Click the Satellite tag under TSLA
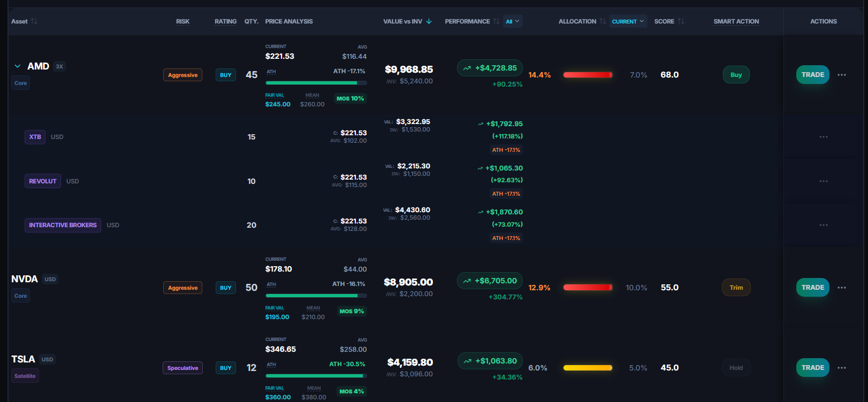Screen dimensions: 868x402 (x=25, y=376)
